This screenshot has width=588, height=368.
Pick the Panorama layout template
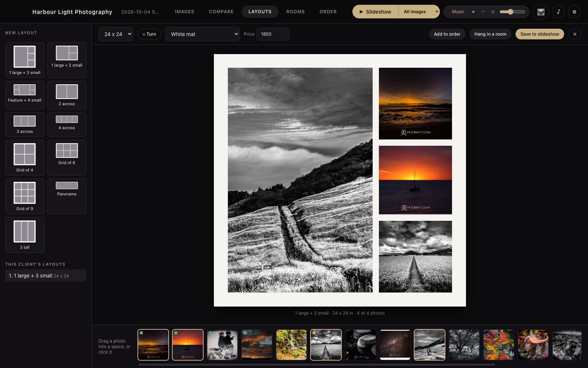pyautogui.click(x=67, y=196)
